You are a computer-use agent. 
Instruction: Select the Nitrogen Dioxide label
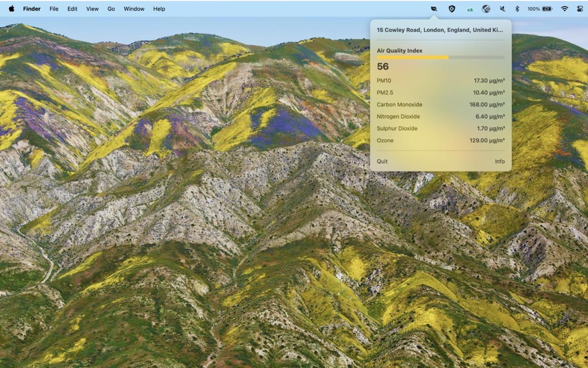tap(398, 116)
